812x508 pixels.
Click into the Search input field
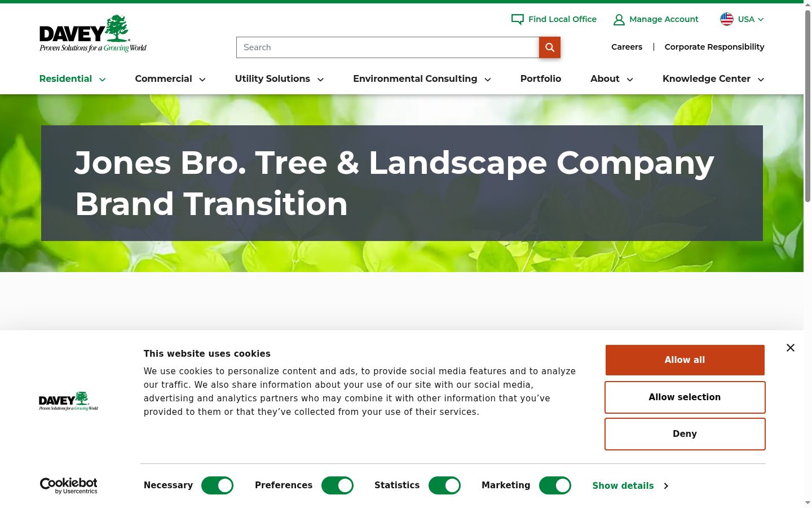387,47
